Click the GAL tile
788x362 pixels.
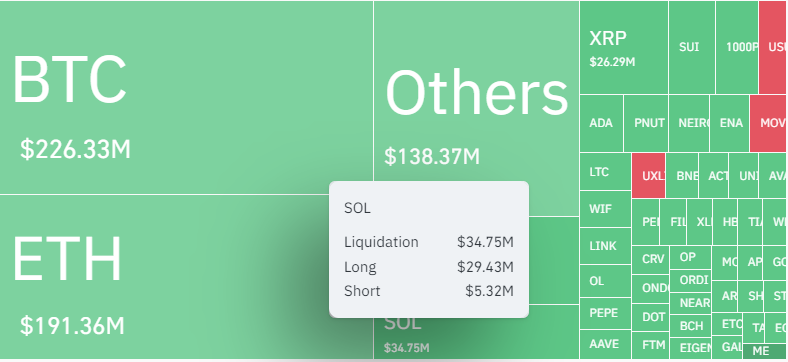click(727, 347)
